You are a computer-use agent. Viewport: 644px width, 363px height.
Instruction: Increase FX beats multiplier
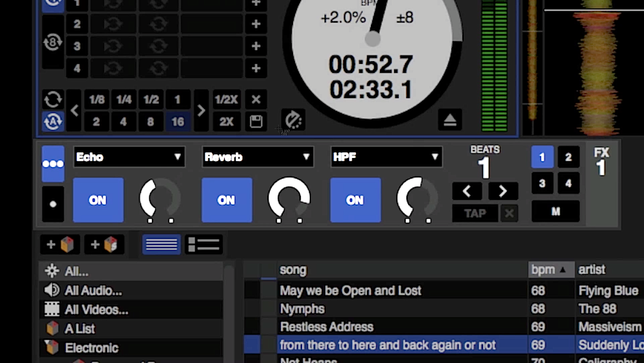pos(503,191)
